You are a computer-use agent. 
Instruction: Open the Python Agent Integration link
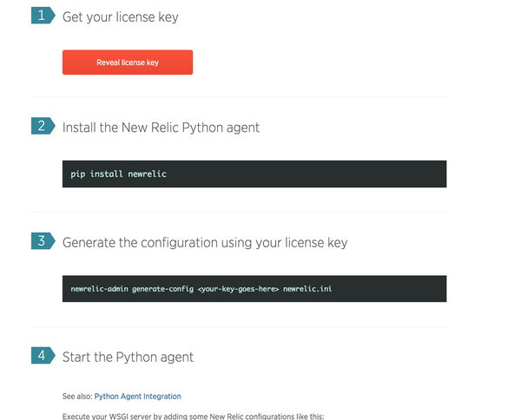pos(137,396)
